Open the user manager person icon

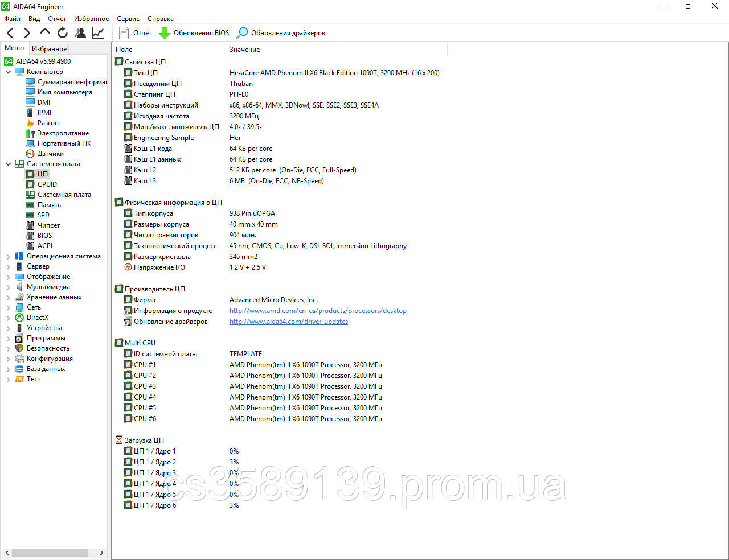click(80, 33)
